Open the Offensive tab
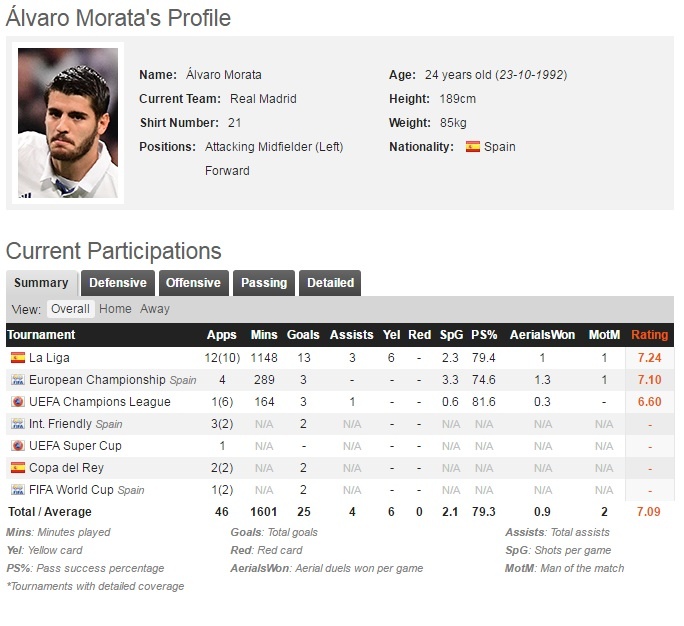Screen dimensions: 684x626 193,283
